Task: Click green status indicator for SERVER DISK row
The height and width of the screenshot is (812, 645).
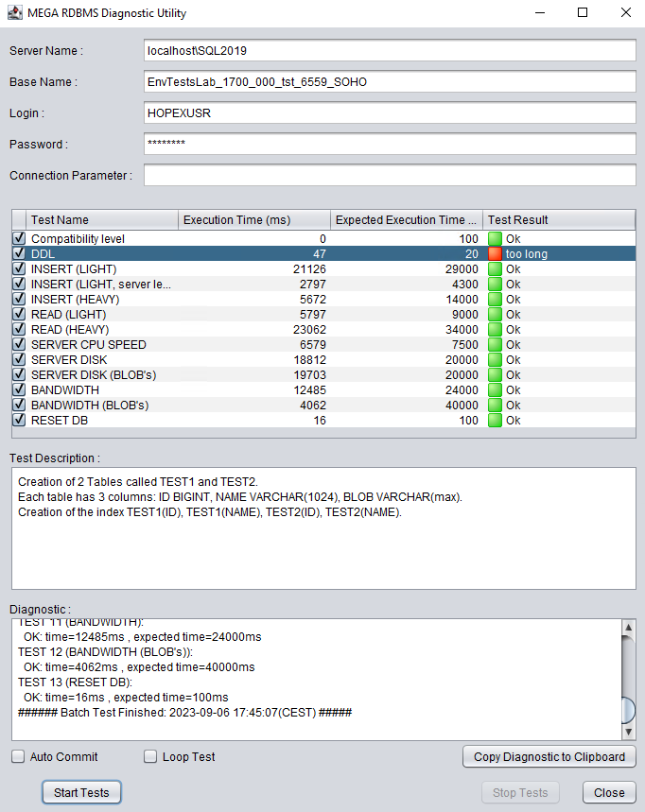Action: tap(495, 359)
